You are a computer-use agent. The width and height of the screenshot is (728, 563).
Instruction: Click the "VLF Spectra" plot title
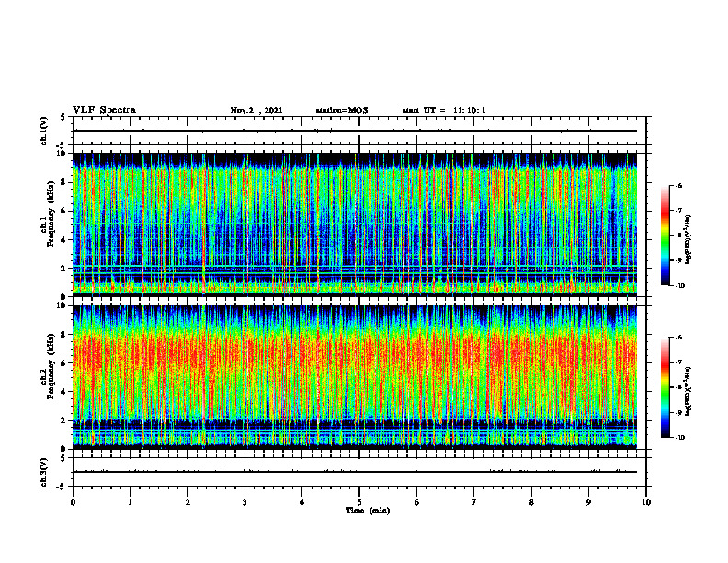click(x=104, y=110)
